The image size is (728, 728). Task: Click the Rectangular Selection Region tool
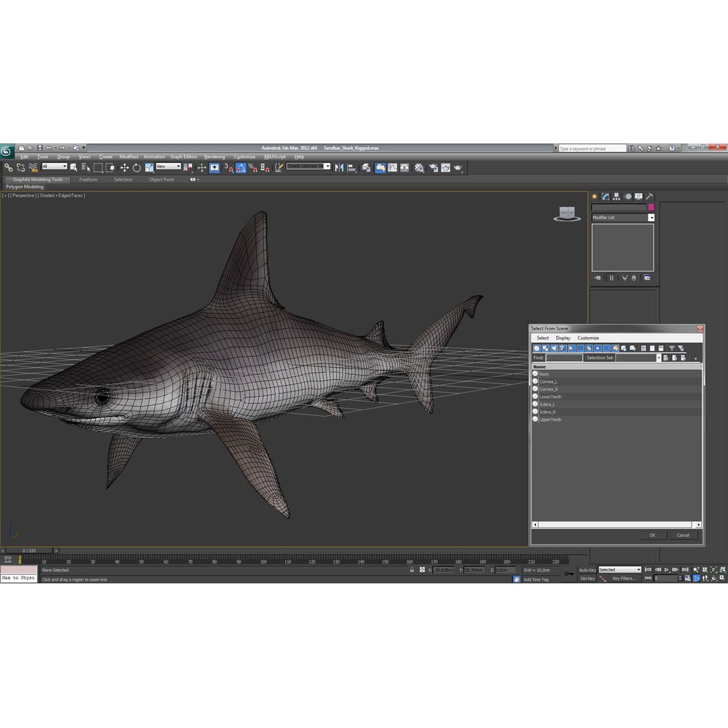click(98, 168)
